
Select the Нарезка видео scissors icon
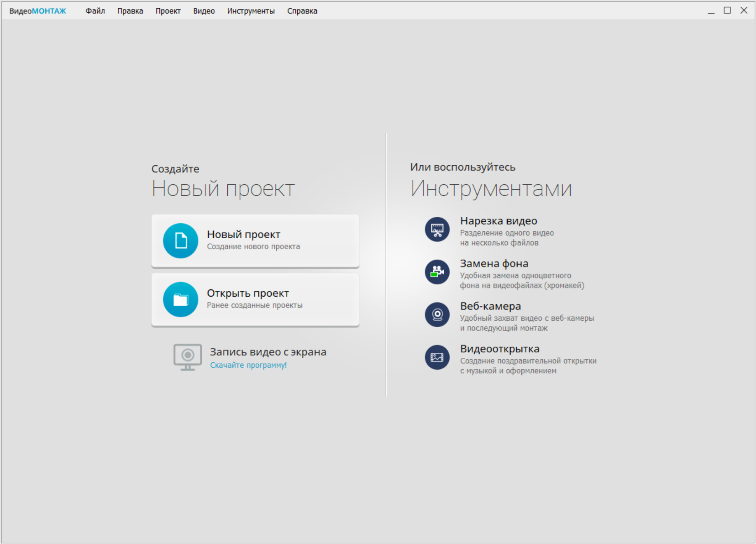point(437,229)
